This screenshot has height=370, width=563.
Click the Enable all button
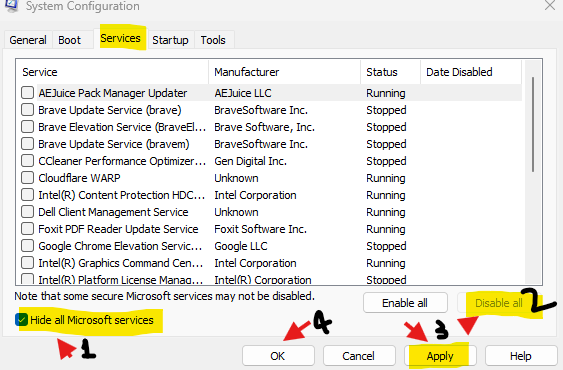coord(405,303)
